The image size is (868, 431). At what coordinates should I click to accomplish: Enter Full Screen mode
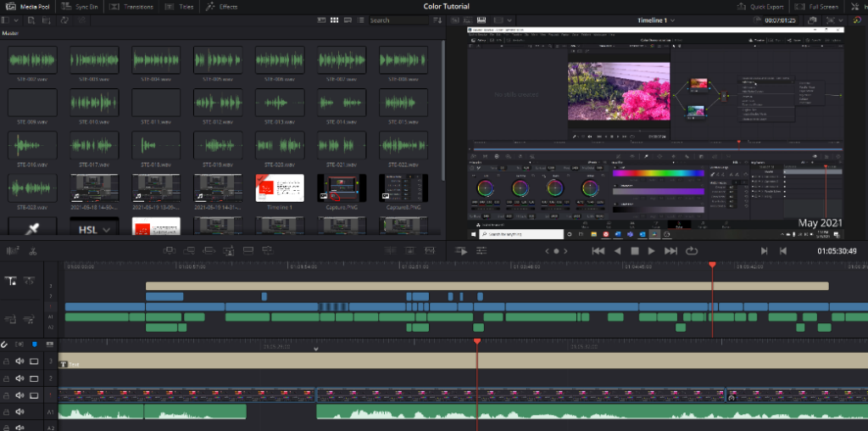tap(816, 7)
